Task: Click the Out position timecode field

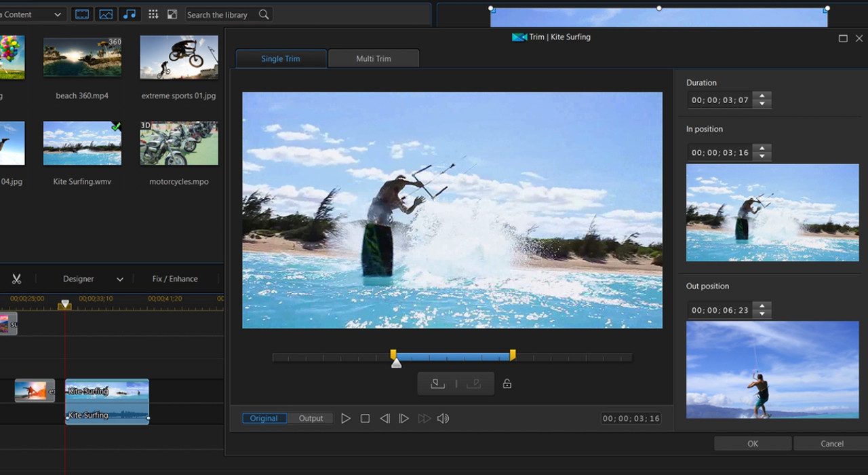Action: 720,310
